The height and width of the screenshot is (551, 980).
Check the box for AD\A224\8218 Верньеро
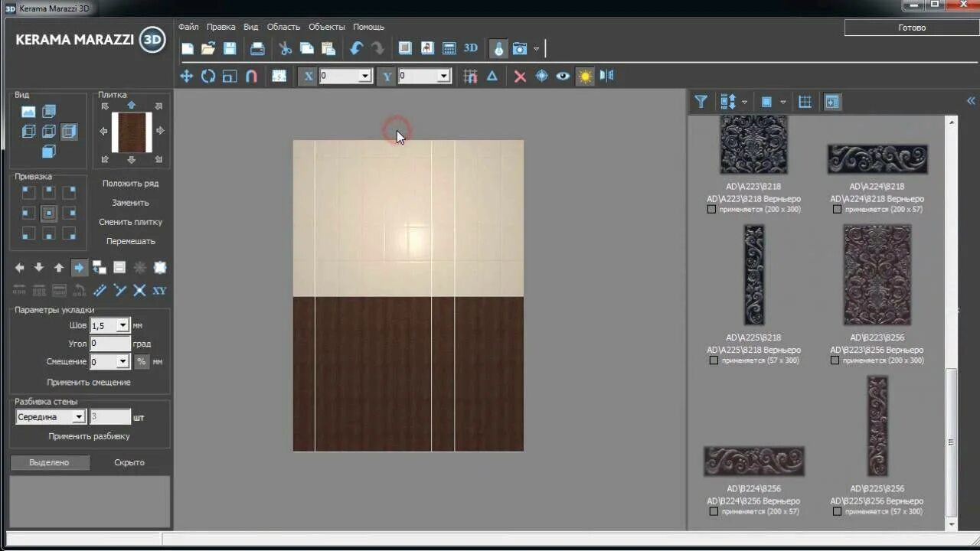[x=836, y=209]
